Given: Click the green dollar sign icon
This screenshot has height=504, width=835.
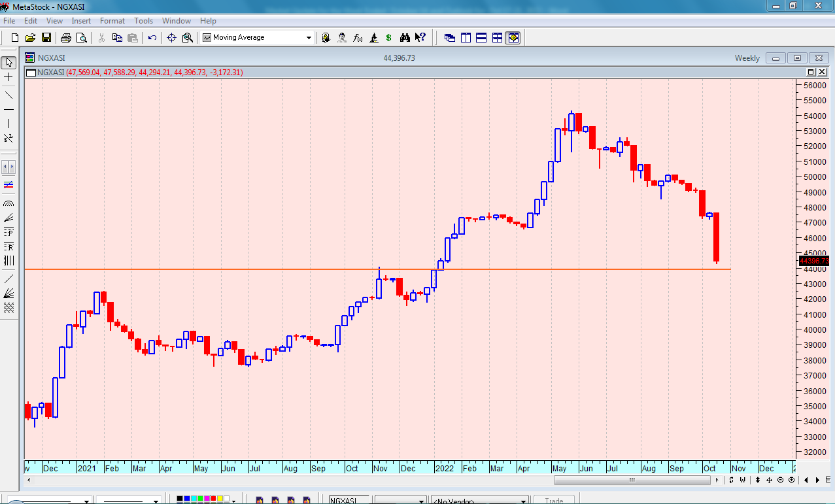Looking at the screenshot, I should click(x=389, y=38).
